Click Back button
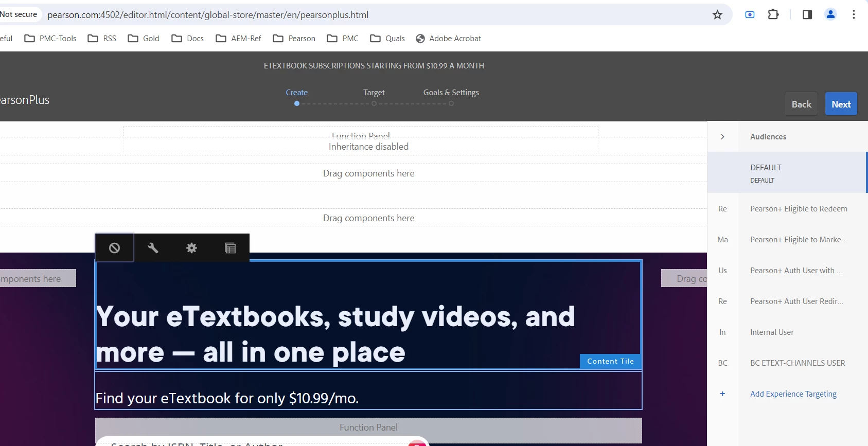The height and width of the screenshot is (446, 868). coord(801,104)
